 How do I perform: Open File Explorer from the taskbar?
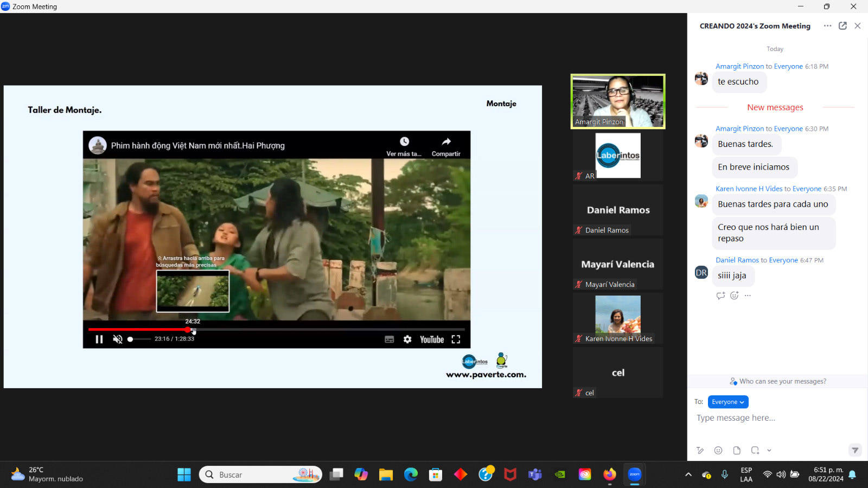click(386, 474)
